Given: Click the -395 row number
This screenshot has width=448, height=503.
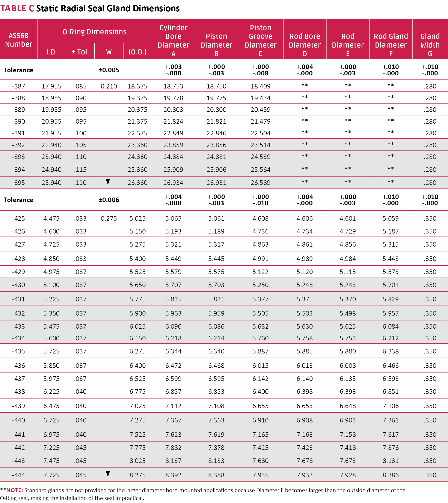Looking at the screenshot, I should [18, 183].
